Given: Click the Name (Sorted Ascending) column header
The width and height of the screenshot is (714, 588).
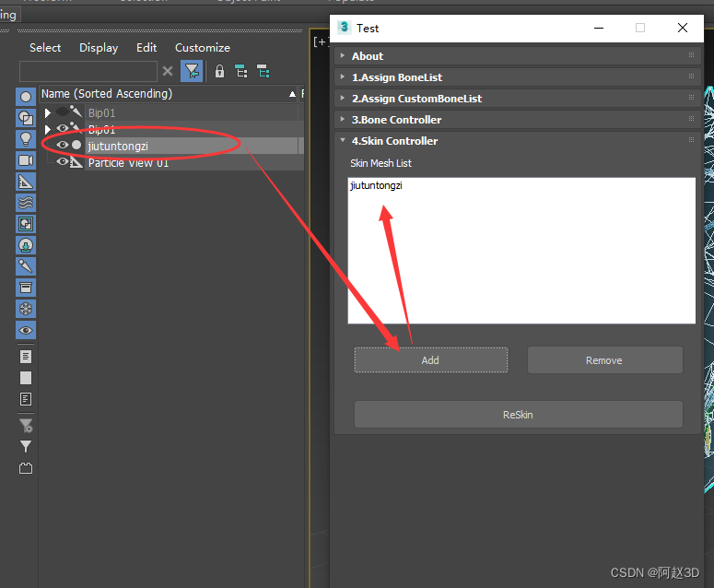Looking at the screenshot, I should point(169,94).
